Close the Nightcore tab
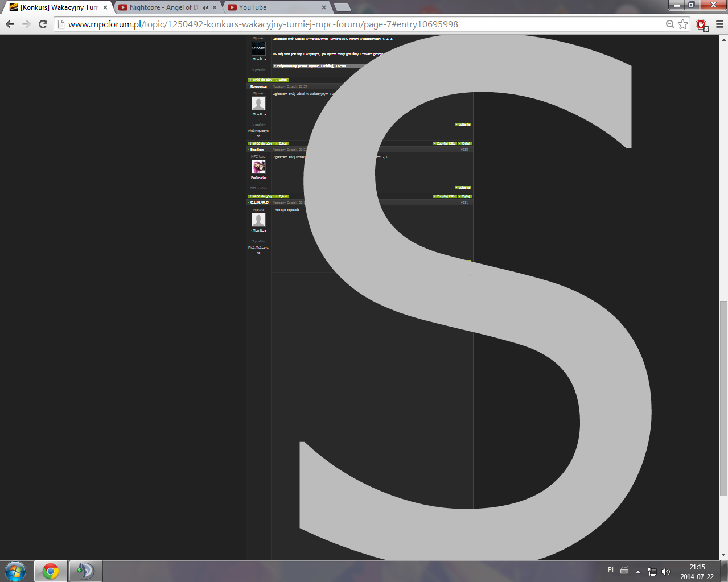This screenshot has width=728, height=582. point(215,7)
